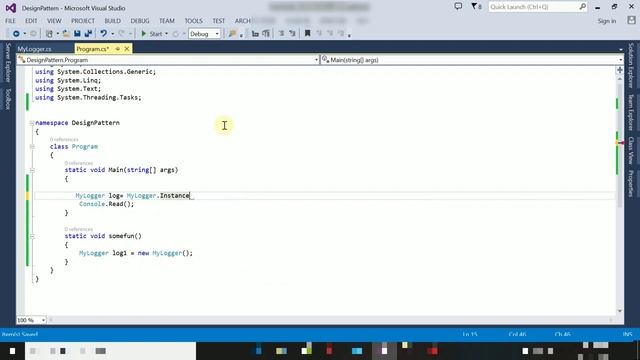The image size is (640, 360).
Task: Click the vertical scrollbar down arrow
Action: [620, 311]
